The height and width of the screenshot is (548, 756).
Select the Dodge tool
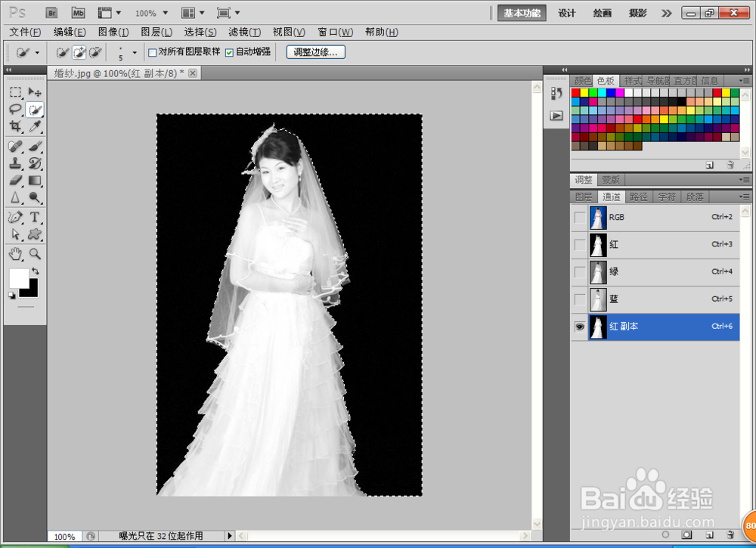pyautogui.click(x=35, y=197)
